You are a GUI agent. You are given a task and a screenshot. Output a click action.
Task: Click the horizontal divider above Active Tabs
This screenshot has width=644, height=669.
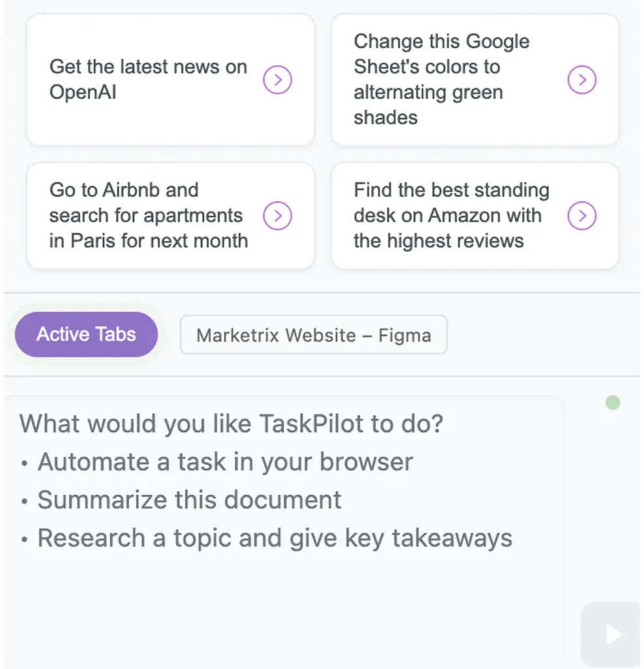pos(322,293)
